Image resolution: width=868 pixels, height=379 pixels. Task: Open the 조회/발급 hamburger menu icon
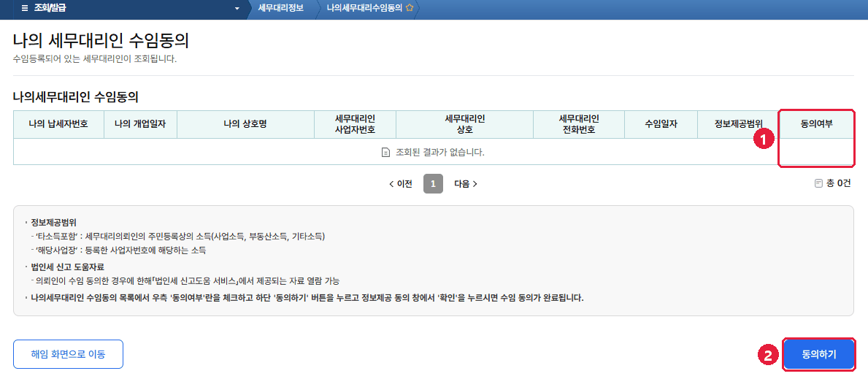[24, 8]
